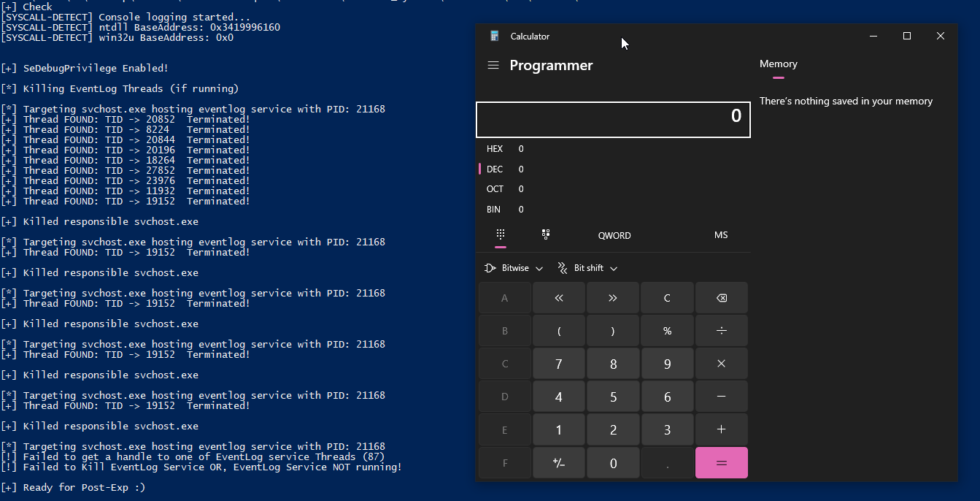Click the number 6 key
Screen dimensions: 980x501
(667, 397)
